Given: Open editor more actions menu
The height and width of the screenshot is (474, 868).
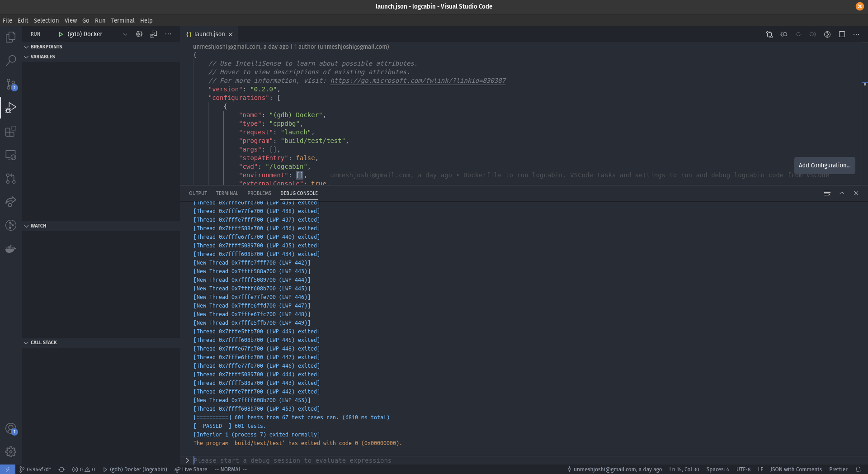Looking at the screenshot, I should click(x=856, y=34).
